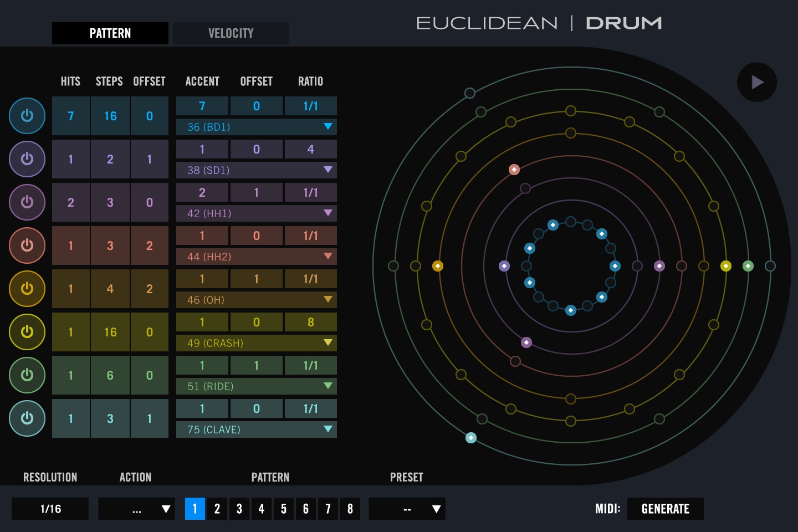Open the 49 (CRASH) sound selector

point(256,343)
